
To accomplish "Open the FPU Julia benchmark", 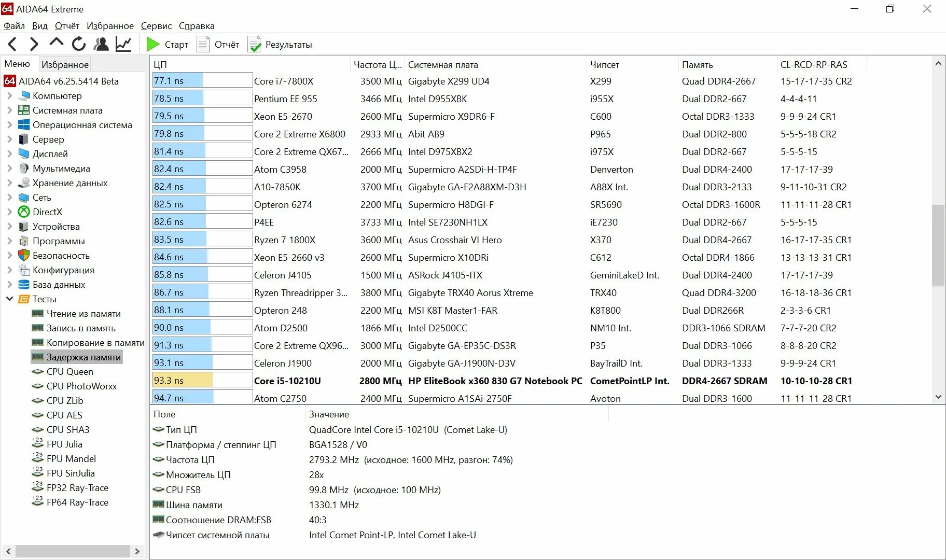I will [x=57, y=444].
